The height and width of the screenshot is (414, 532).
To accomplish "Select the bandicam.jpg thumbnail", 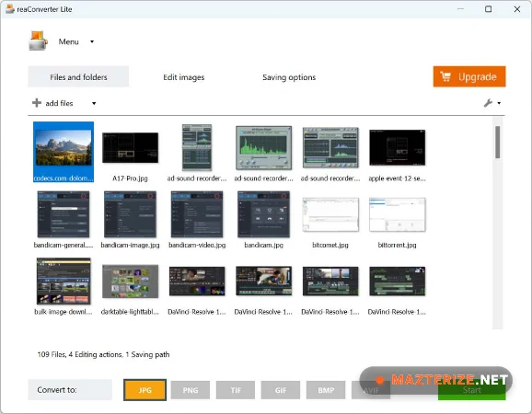I will tap(263, 214).
